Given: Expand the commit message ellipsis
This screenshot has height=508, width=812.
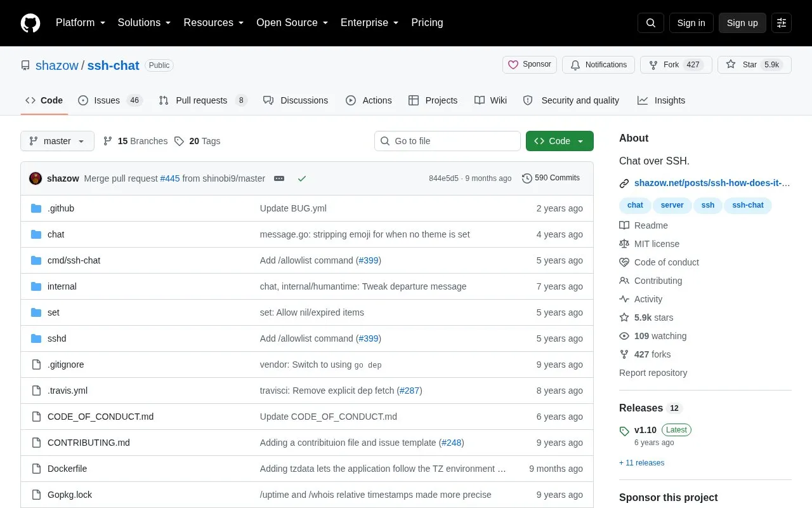Looking at the screenshot, I should [x=279, y=178].
